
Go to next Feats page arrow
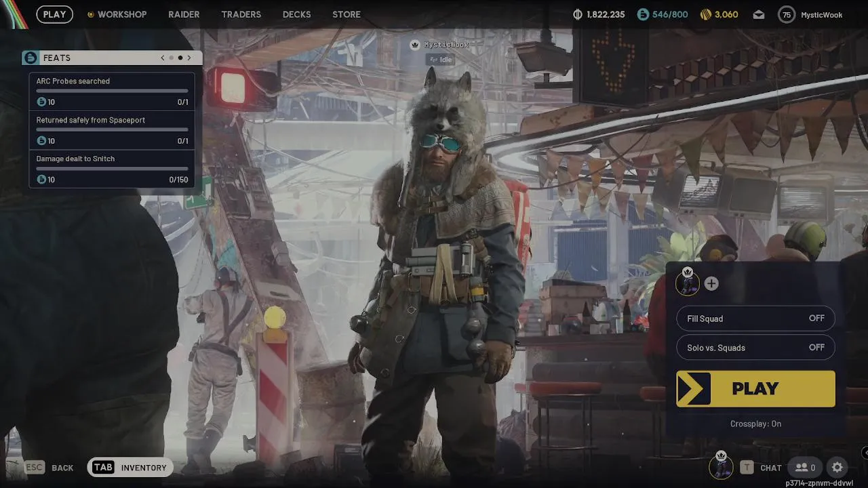pyautogui.click(x=189, y=58)
